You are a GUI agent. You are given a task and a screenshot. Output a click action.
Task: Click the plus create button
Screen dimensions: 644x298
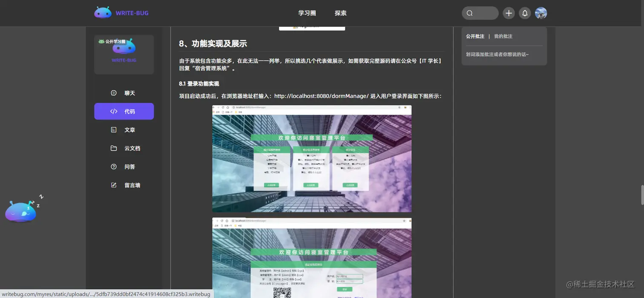[509, 13]
